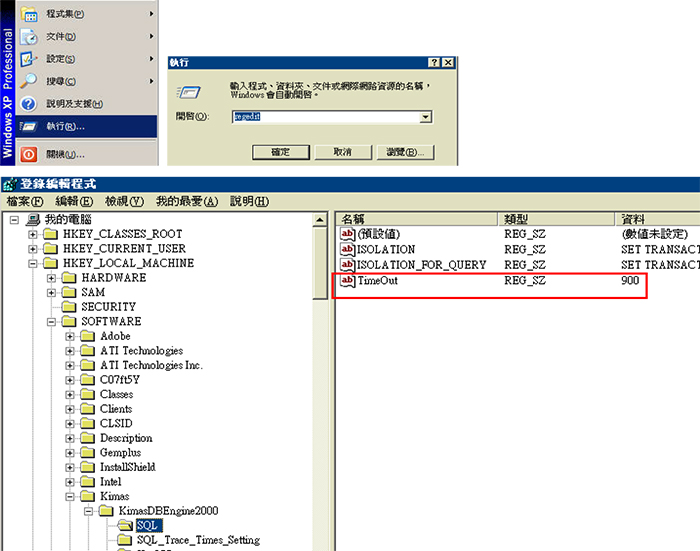This screenshot has height=551, width=700.
Task: Click the open SQL folder icon
Action: [125, 526]
